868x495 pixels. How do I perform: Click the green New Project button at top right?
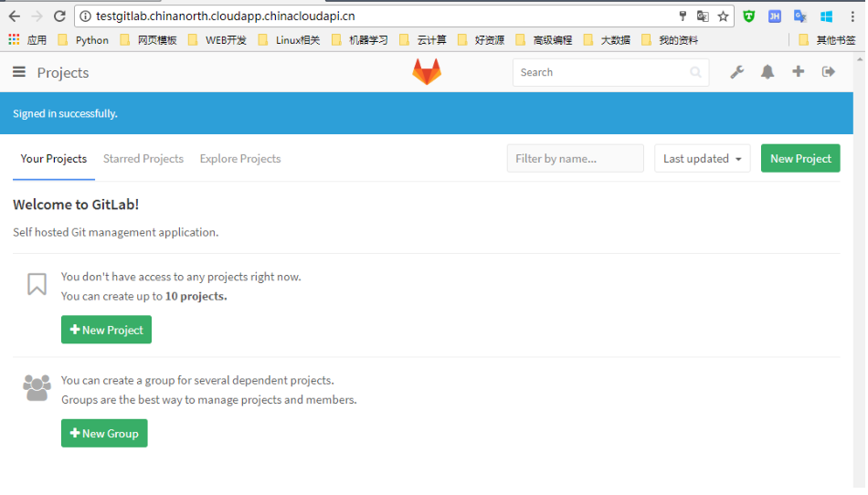[800, 158]
